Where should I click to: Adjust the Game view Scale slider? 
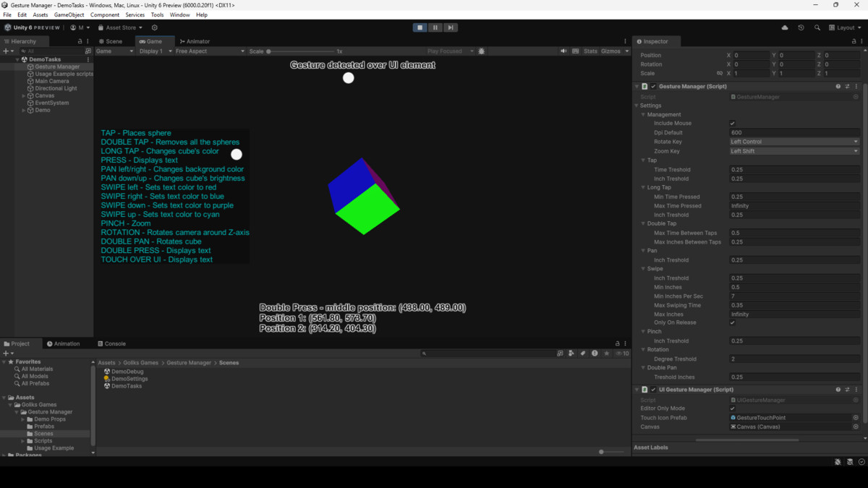click(x=269, y=51)
